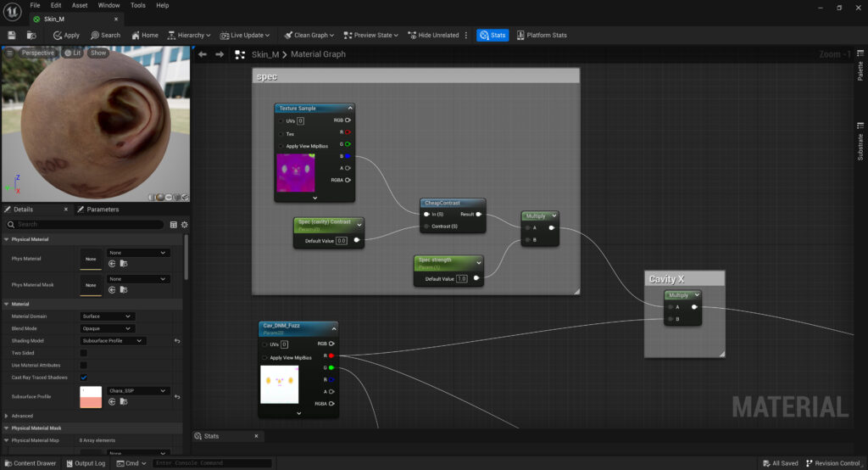Screen dimensions: 868x470
Task: Expand the Advanced section
Action: [8, 416]
